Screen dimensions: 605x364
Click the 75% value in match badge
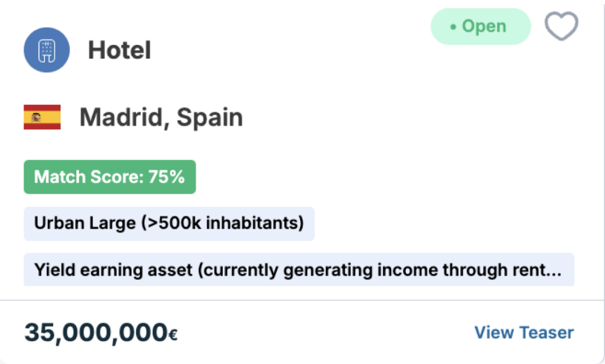click(x=167, y=177)
